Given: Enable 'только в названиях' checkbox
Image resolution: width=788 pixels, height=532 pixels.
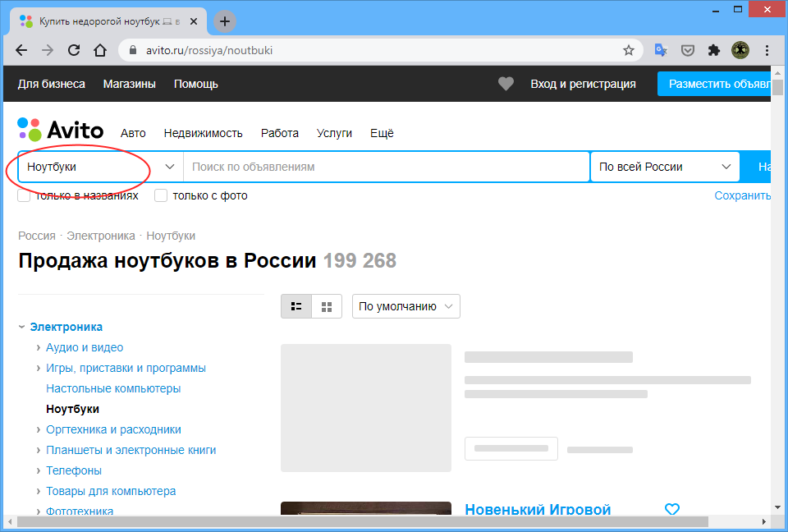Looking at the screenshot, I should tap(25, 195).
